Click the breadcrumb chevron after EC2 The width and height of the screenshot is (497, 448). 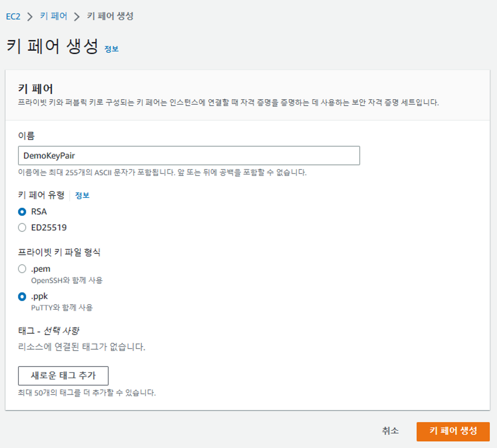[30, 17]
